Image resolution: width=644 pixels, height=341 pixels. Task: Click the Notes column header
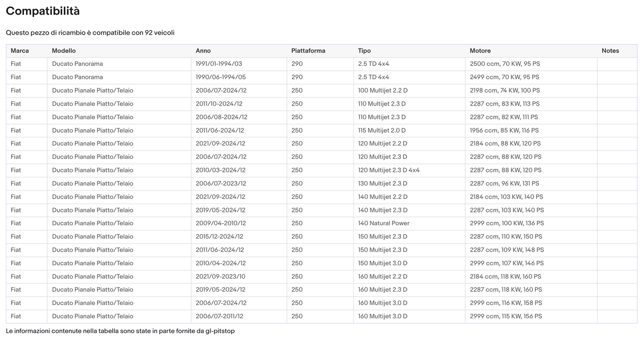tap(610, 51)
